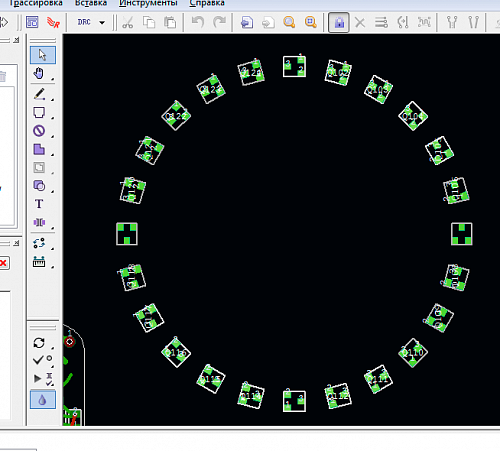Viewport: 500px width, 451px height.
Task: Click the grey X delete icon
Action: pyautogui.click(x=360, y=23)
